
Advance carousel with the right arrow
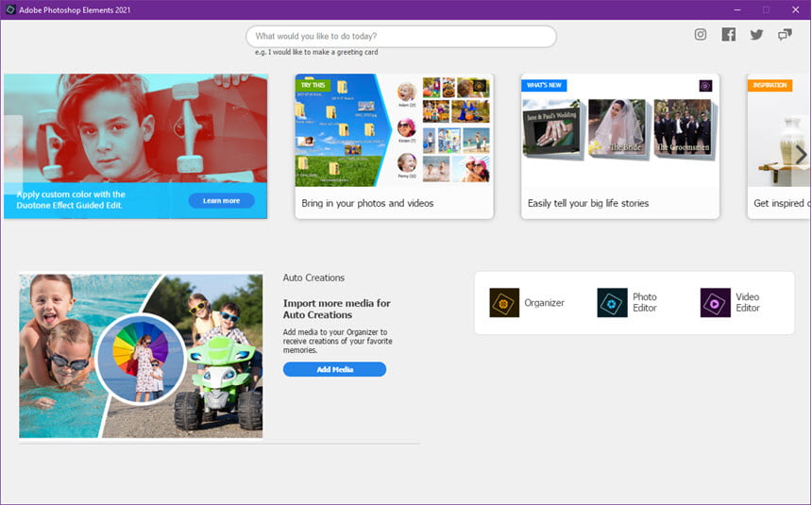pyautogui.click(x=801, y=154)
